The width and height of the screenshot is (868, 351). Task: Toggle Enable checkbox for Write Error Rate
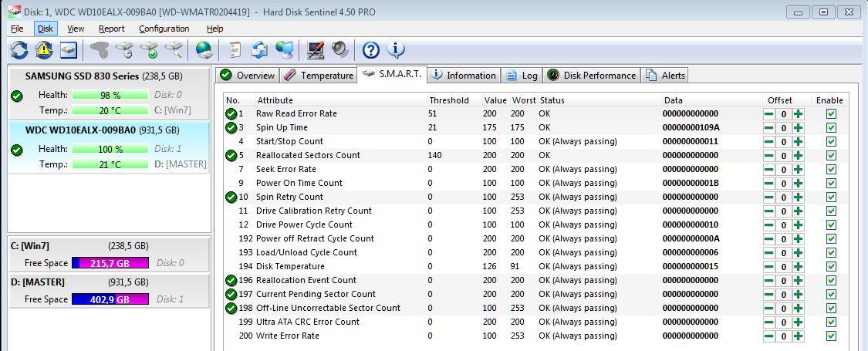click(831, 336)
